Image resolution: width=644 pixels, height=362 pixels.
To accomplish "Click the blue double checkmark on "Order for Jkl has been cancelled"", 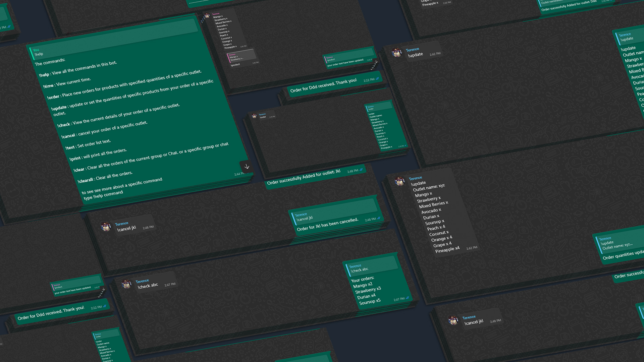I will tap(378, 219).
